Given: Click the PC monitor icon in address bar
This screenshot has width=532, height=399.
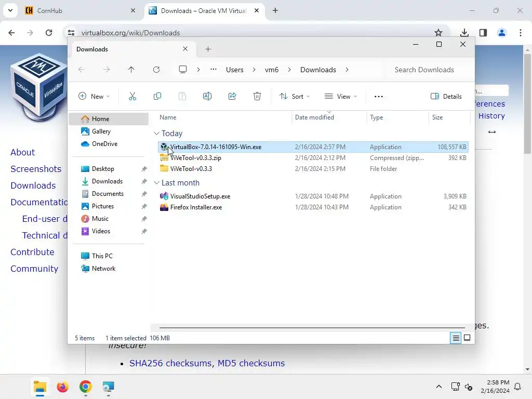Looking at the screenshot, I should pyautogui.click(x=183, y=70).
